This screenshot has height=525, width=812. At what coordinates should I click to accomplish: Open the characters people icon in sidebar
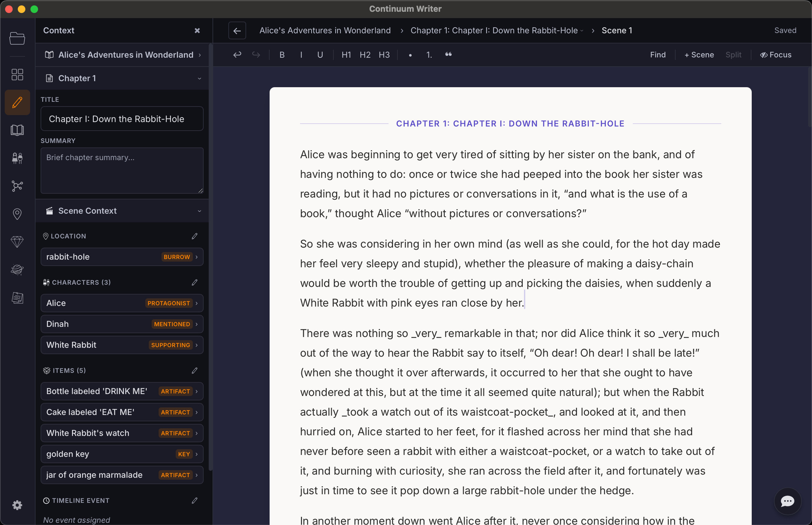[x=17, y=158]
